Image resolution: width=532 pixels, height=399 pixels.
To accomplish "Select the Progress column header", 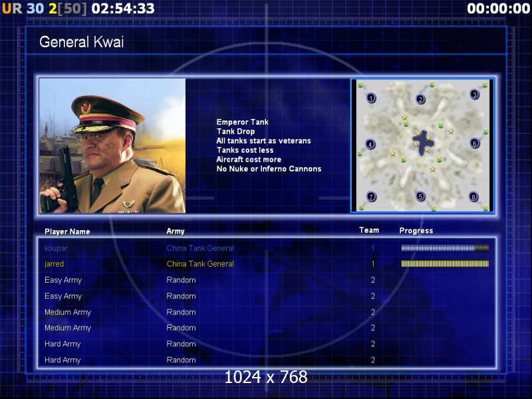I will click(416, 231).
